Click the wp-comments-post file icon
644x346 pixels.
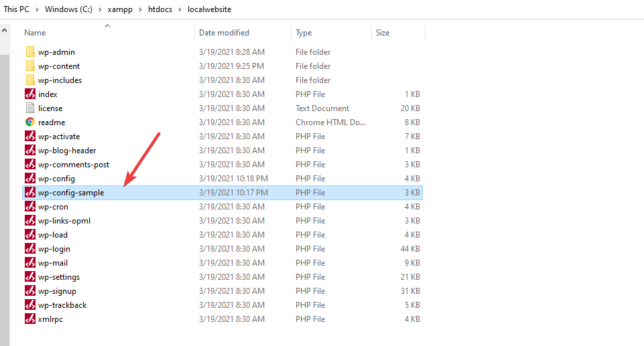30,164
